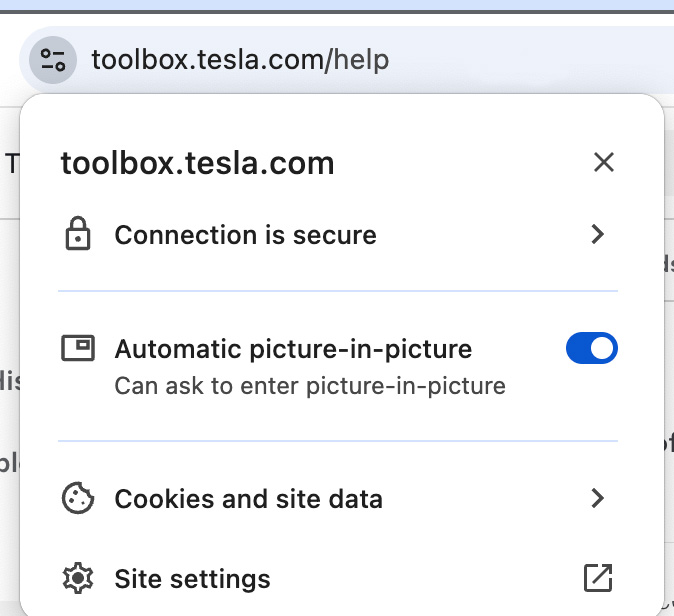The image size is (674, 616).
Task: Expand the Connection is secure chevron
Action: 598,234
